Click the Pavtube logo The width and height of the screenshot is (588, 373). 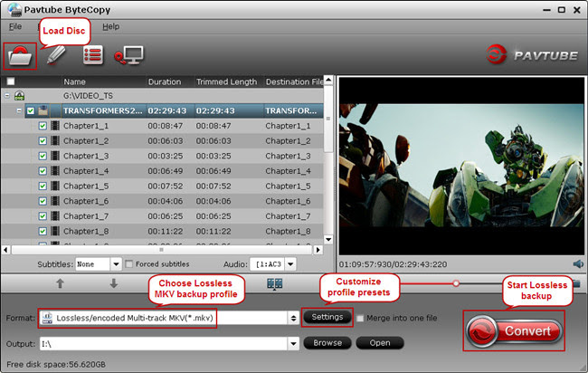[x=532, y=55]
